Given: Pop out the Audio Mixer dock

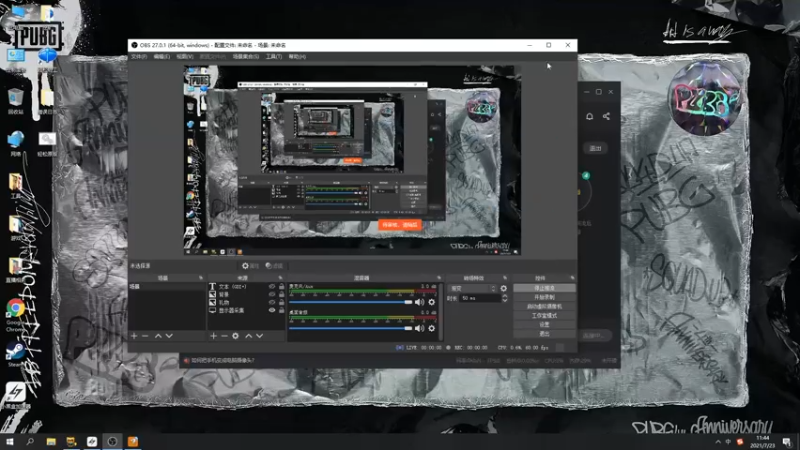Looking at the screenshot, I should click(x=439, y=278).
